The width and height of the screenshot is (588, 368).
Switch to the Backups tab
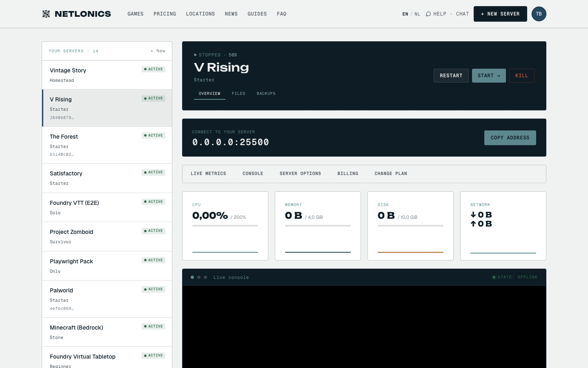click(266, 94)
